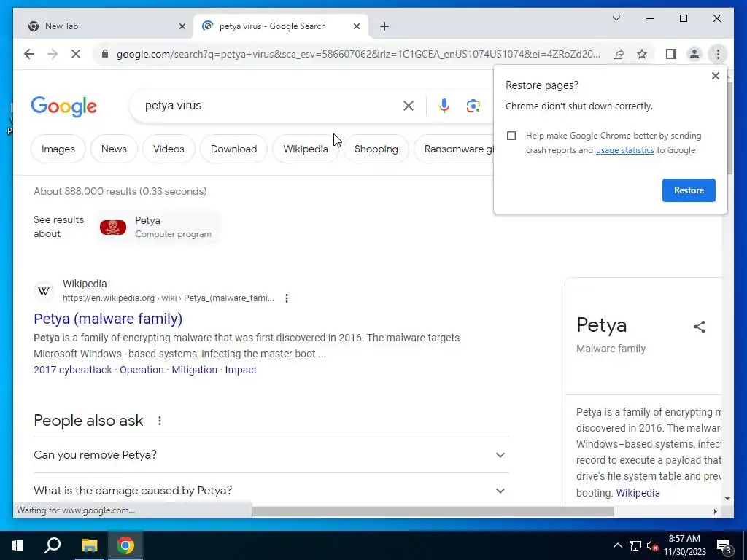Click the scroll down arrow on the vertical scrollbar

pyautogui.click(x=727, y=499)
